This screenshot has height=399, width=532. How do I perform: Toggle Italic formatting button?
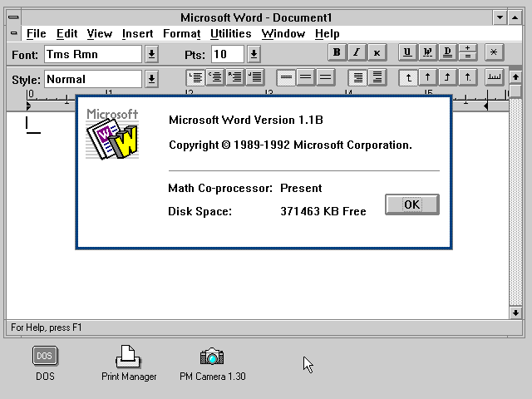pos(357,52)
